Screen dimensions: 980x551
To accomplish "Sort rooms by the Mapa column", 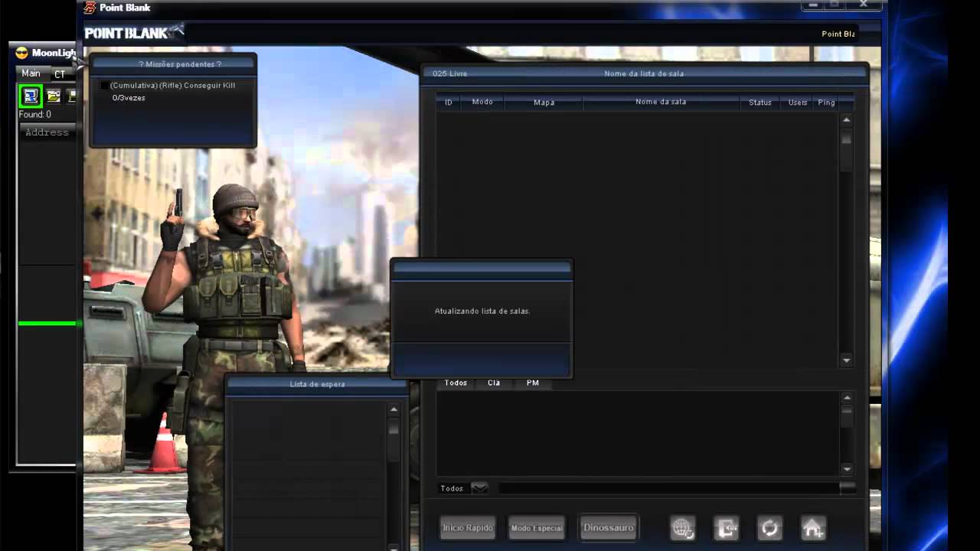I will click(544, 102).
